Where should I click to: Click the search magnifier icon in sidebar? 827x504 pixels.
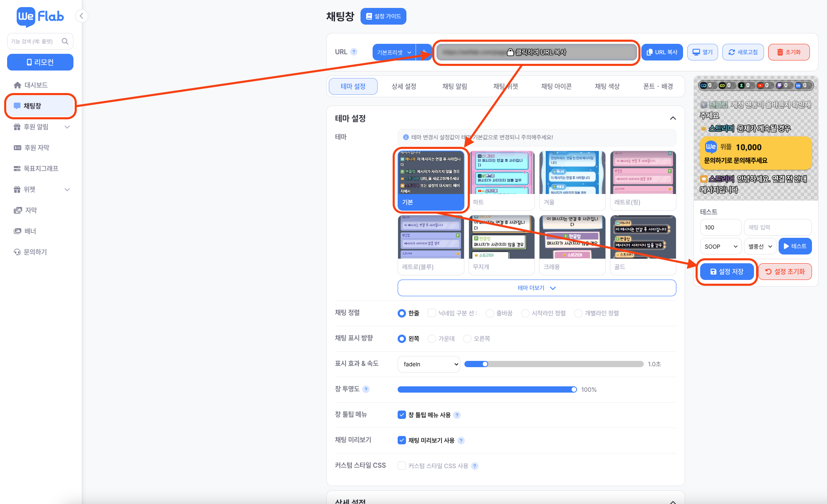tap(65, 41)
